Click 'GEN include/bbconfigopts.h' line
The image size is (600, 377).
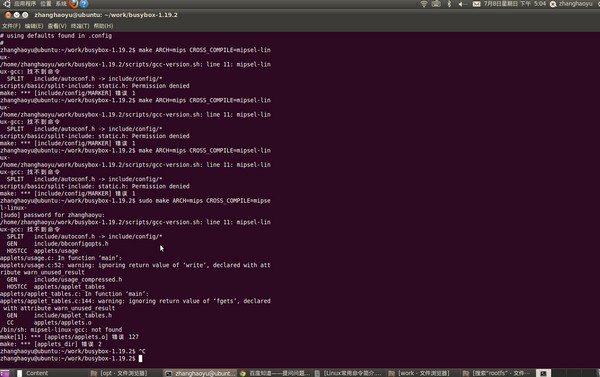(57, 244)
